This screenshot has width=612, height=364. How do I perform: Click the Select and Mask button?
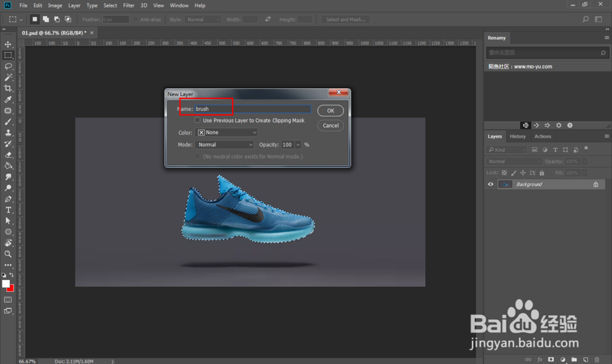point(345,19)
